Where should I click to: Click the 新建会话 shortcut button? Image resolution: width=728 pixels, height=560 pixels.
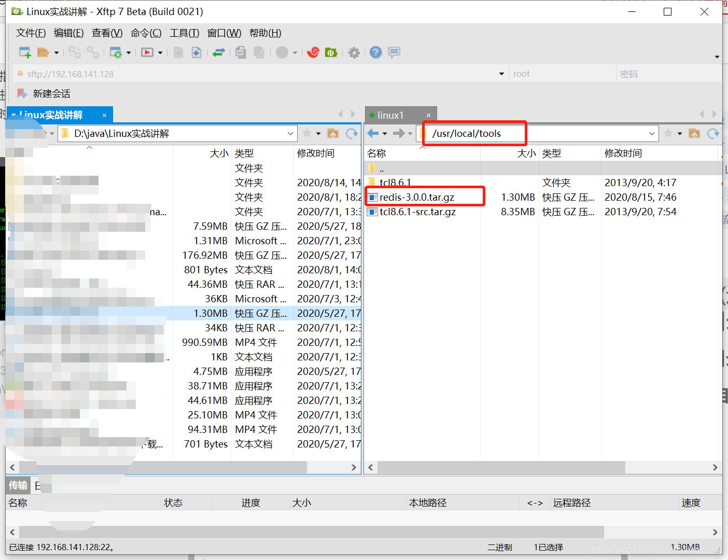44,94
